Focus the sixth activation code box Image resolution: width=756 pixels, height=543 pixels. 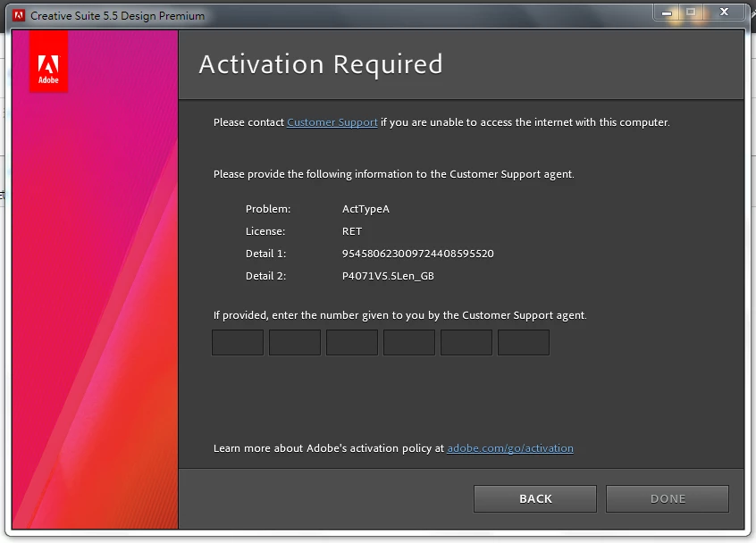[x=524, y=343]
